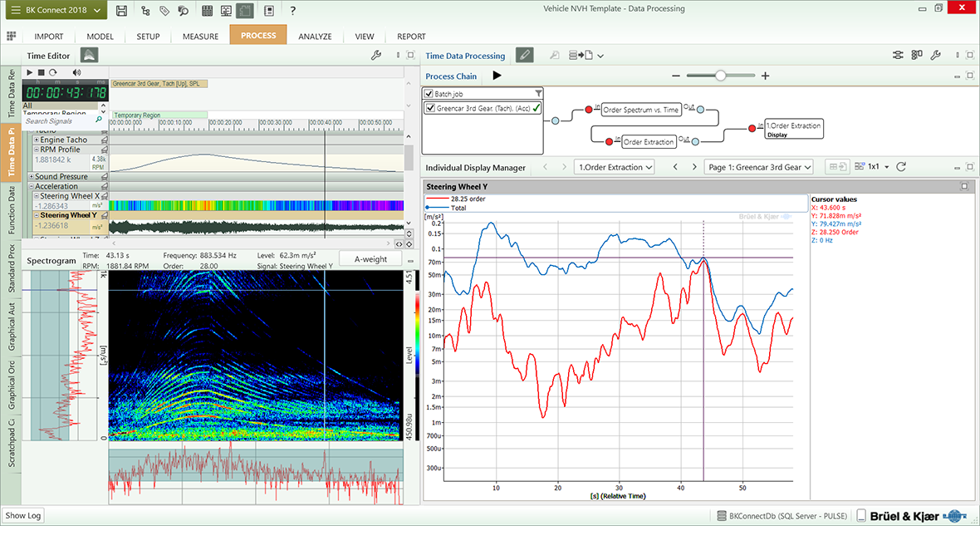The image size is (980, 560).
Task: Expand the Sound Pressure signal group
Action: point(32,177)
